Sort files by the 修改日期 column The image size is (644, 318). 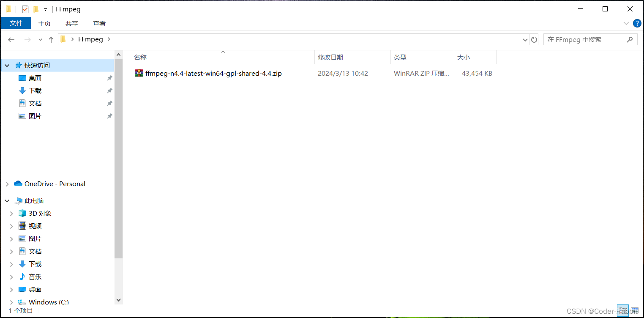pyautogui.click(x=330, y=57)
